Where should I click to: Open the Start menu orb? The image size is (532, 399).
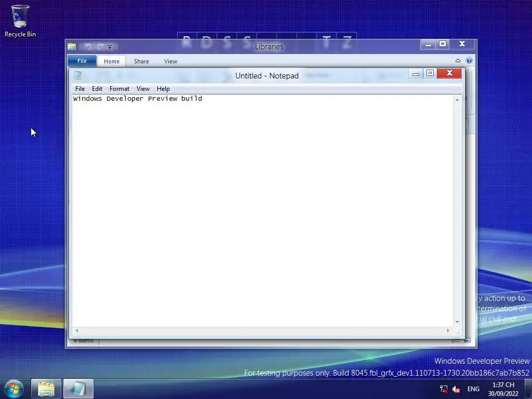pyautogui.click(x=14, y=389)
